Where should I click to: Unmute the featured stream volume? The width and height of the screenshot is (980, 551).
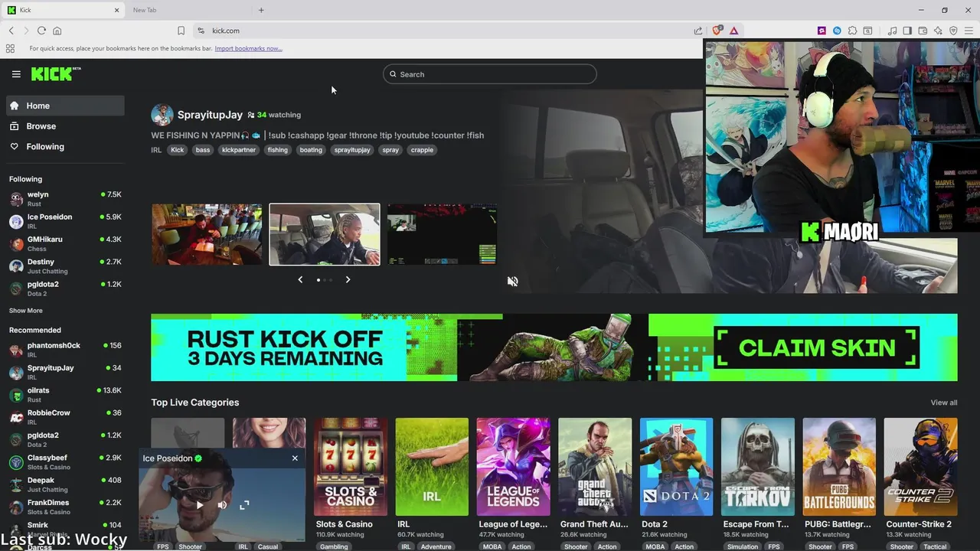click(x=513, y=281)
